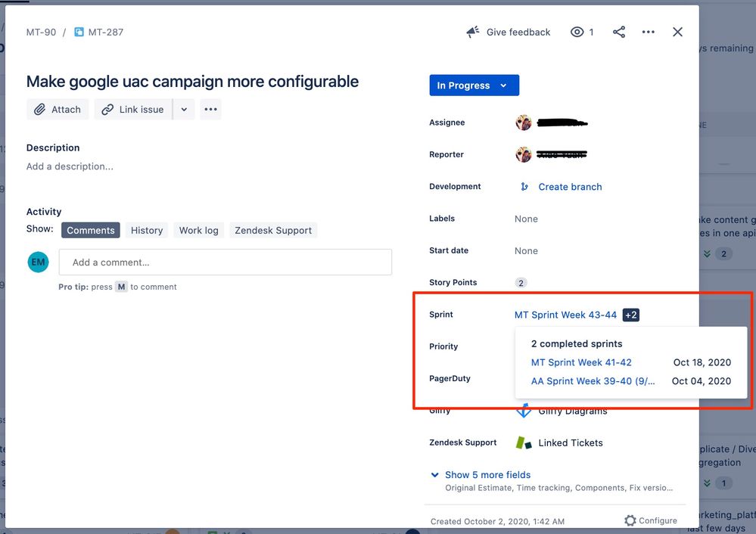Viewport: 756px width, 534px height.
Task: Open the MT-90 parent issue breadcrumb
Action: tap(41, 33)
